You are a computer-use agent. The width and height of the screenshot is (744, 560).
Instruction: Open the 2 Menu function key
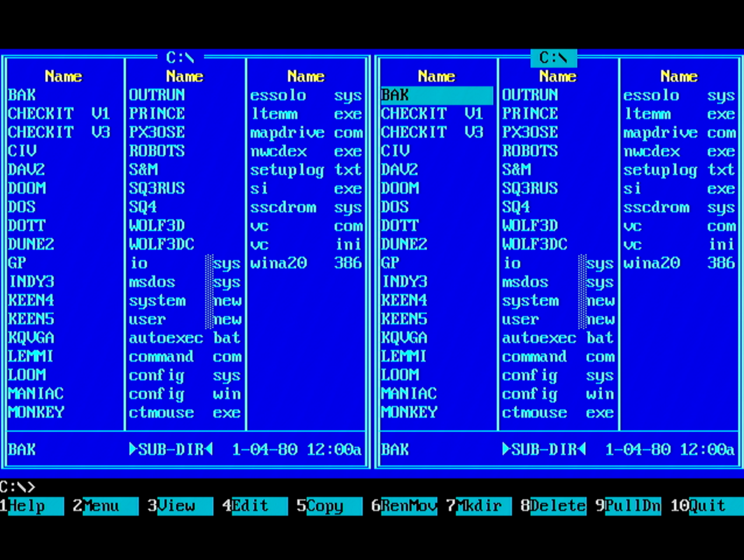[x=106, y=506]
